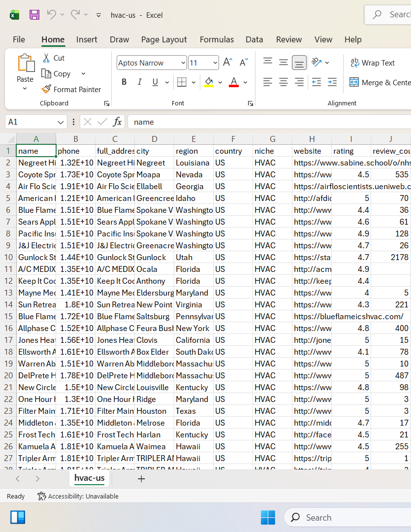Open Clipboard pane launcher
411x532 pixels.
coord(106,103)
